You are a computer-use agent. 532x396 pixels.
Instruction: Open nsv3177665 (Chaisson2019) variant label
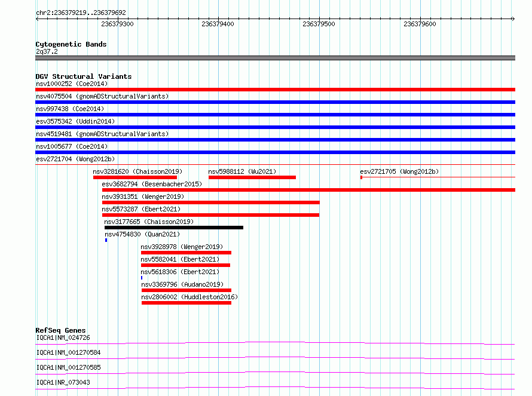(149, 222)
